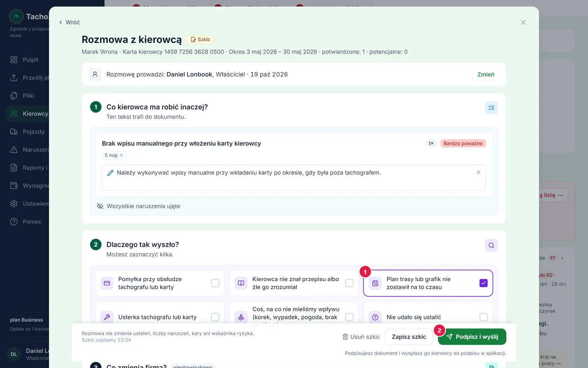Remove the "5 maj" date chip via its x
This screenshot has width=588, height=368.
coord(121,155)
